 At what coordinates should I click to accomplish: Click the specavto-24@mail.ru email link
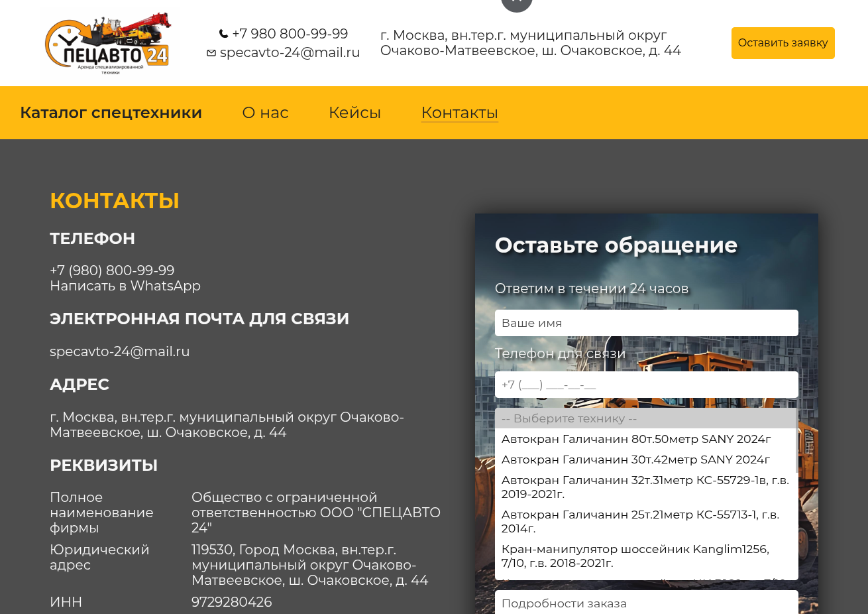(119, 351)
